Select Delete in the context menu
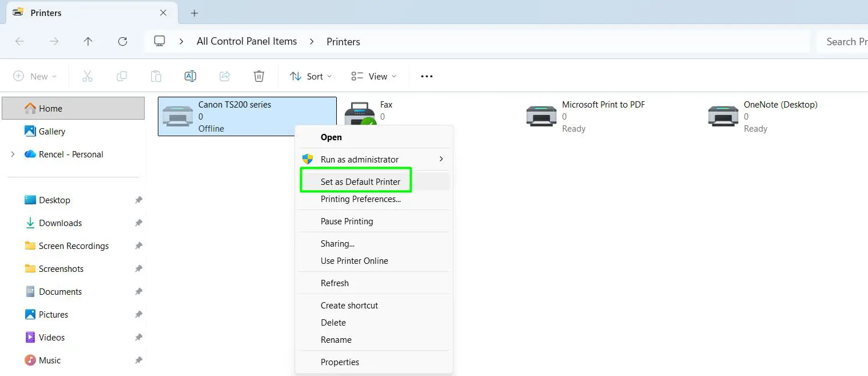Screen dimensions: 868x376 click(374, 323)
